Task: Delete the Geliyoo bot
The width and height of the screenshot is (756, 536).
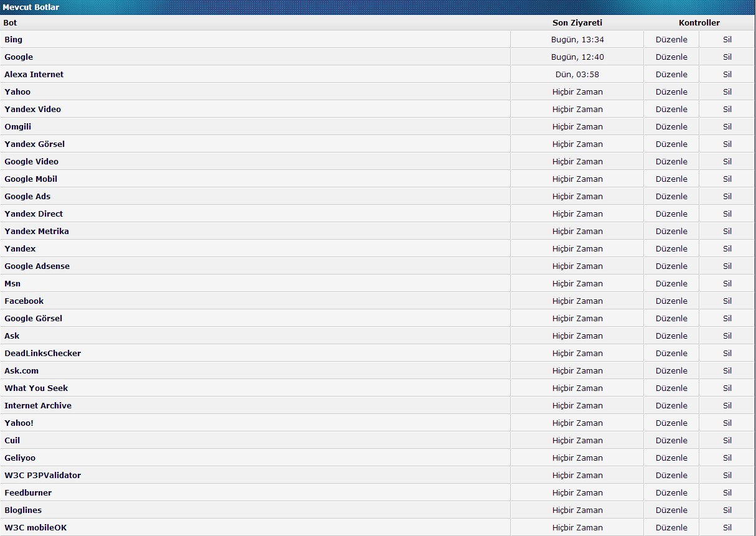Action: pos(727,458)
